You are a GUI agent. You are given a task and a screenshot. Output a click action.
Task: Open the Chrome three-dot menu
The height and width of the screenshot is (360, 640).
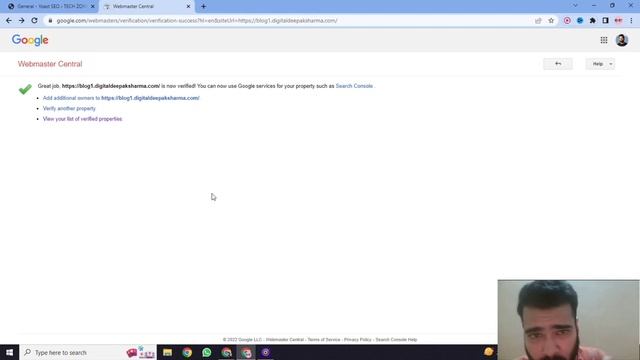[x=631, y=20]
